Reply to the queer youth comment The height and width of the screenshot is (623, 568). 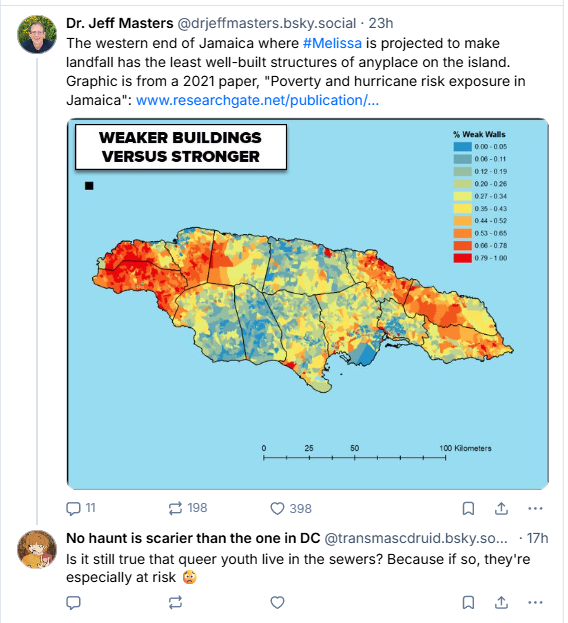click(x=73, y=602)
